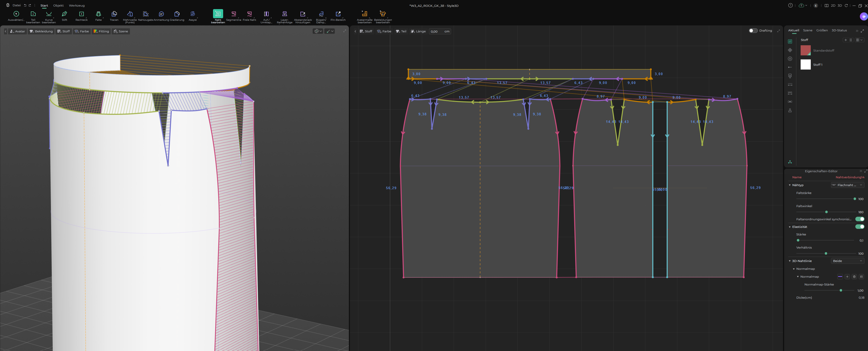The image size is (868, 351).
Task: Click the Fitting button
Action: point(101,31)
